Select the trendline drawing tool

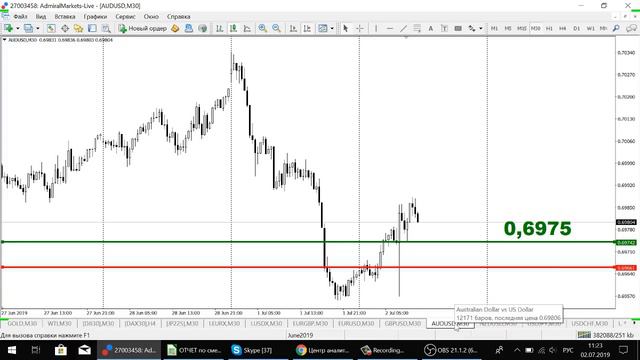(403, 28)
